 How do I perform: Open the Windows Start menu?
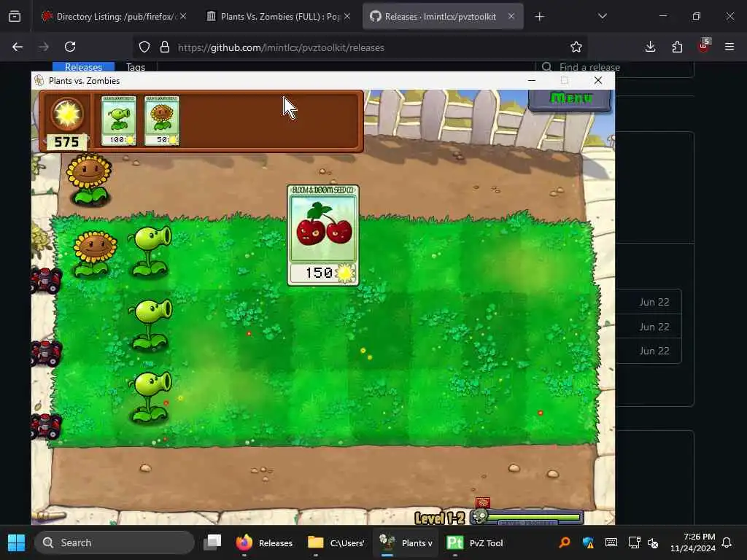coord(16,542)
